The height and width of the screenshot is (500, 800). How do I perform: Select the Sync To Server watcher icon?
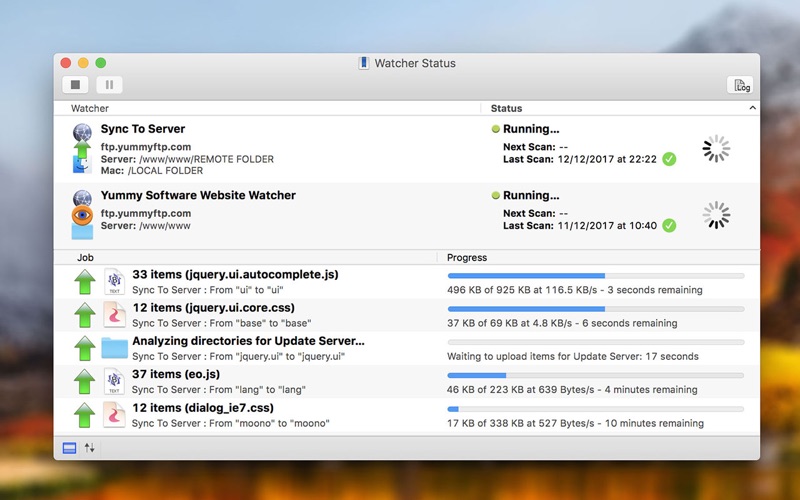(x=82, y=148)
